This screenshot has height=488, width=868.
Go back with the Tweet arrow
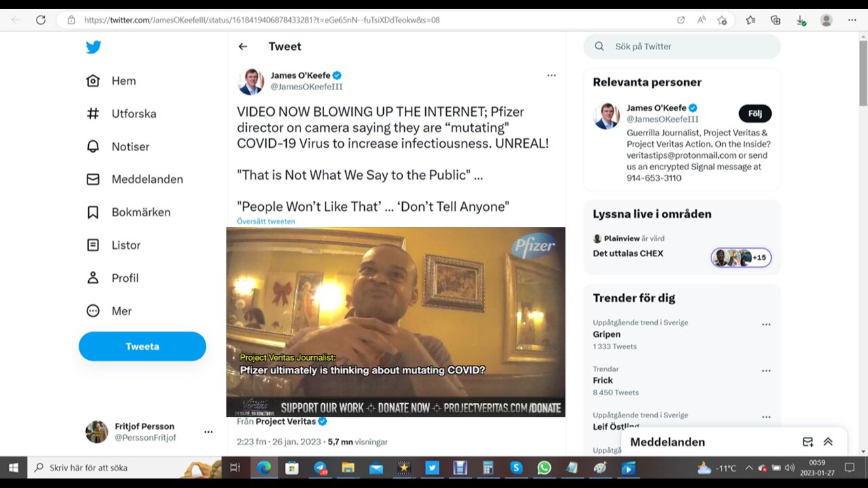coord(243,47)
